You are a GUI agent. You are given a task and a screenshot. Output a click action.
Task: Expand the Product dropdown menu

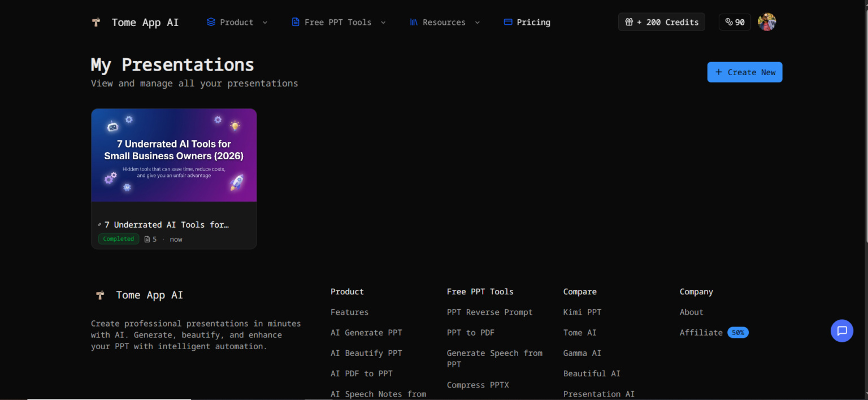(x=237, y=22)
